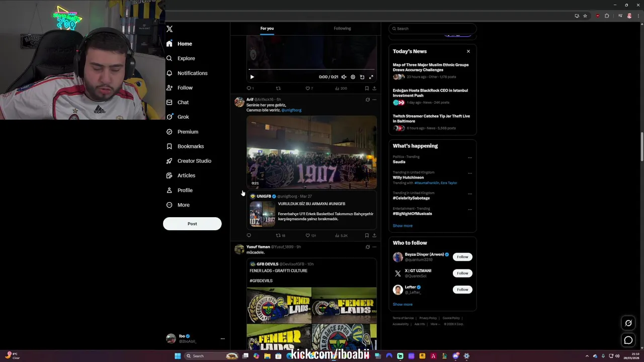Enter fullscreen on the top video
This screenshot has height=362, width=644.
(x=371, y=77)
